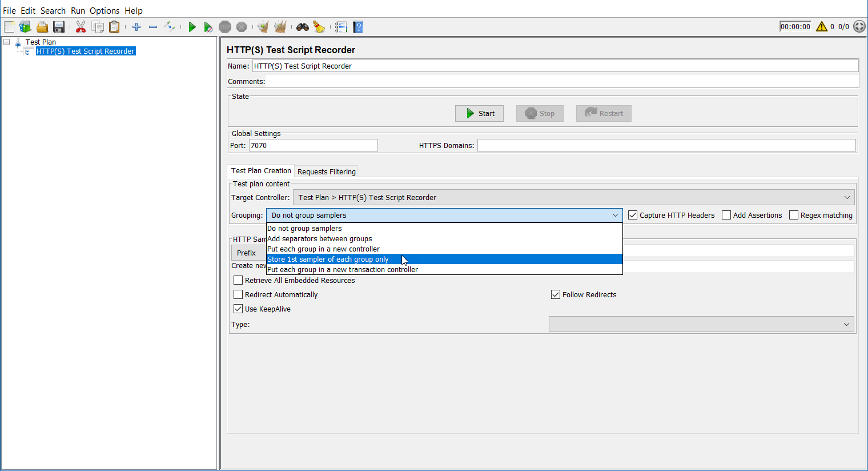
Task: Click the Comments input field
Action: (x=562, y=81)
